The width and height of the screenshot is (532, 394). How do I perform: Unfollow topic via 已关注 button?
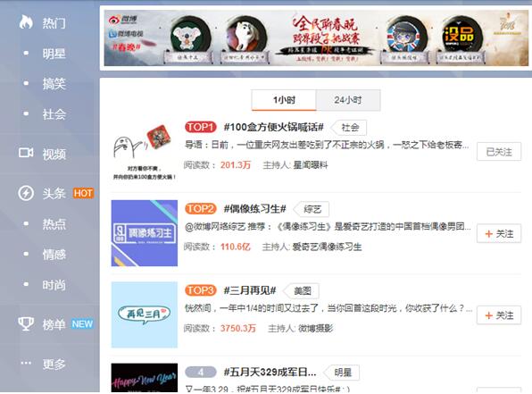tap(499, 152)
